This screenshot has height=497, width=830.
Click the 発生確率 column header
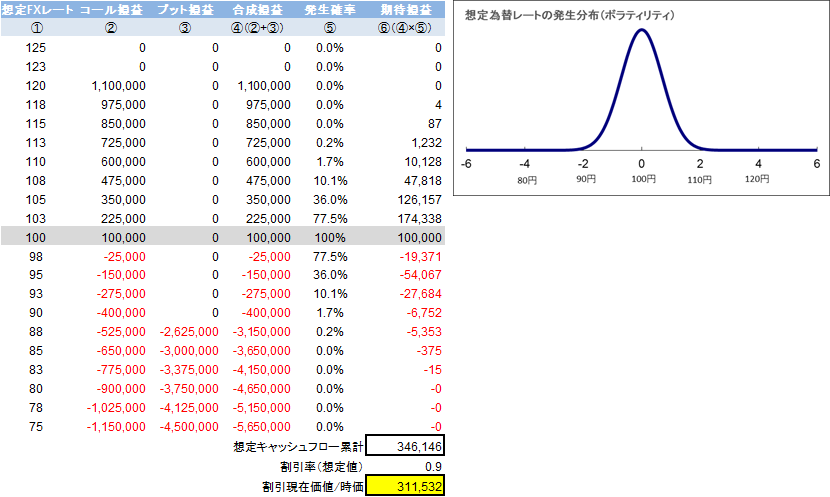point(331,10)
